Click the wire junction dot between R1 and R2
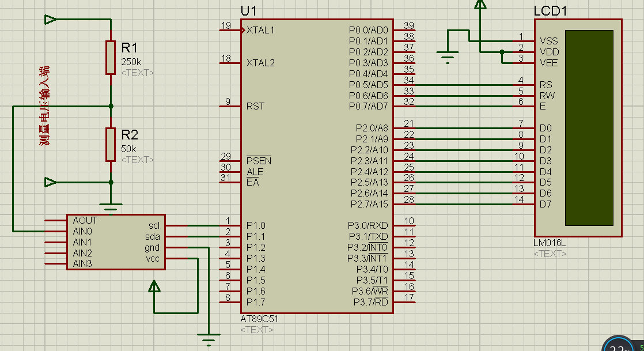Image resolution: width=644 pixels, height=351 pixels. pyautogui.click(x=111, y=107)
